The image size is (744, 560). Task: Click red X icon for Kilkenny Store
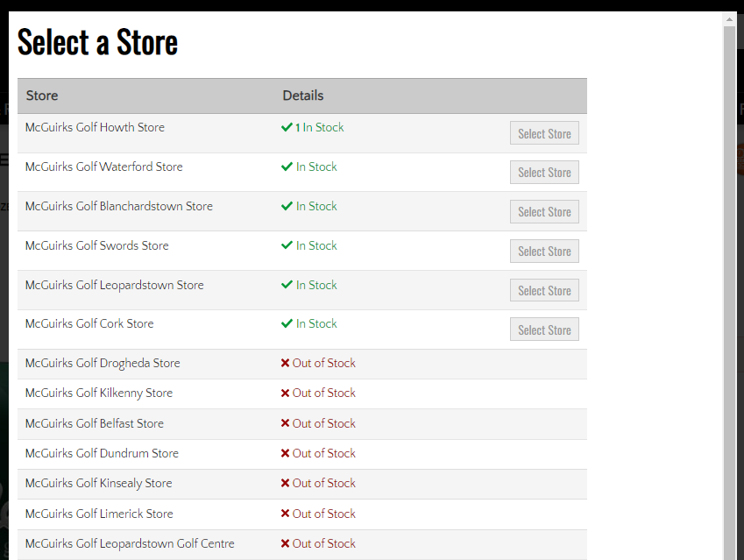tap(285, 393)
